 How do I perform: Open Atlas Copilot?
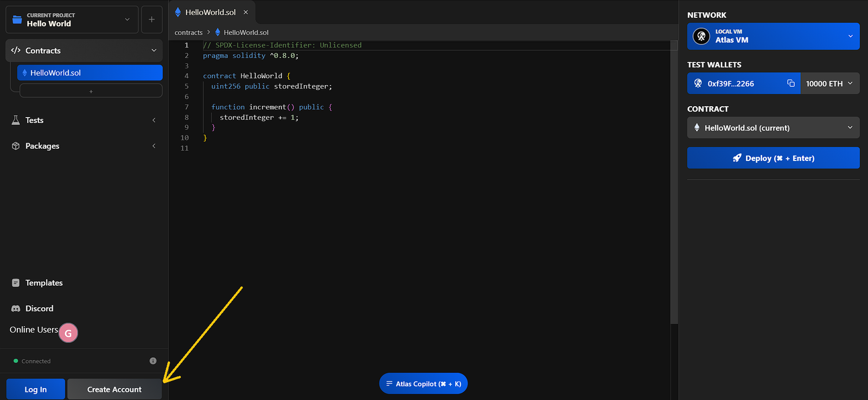click(x=423, y=384)
